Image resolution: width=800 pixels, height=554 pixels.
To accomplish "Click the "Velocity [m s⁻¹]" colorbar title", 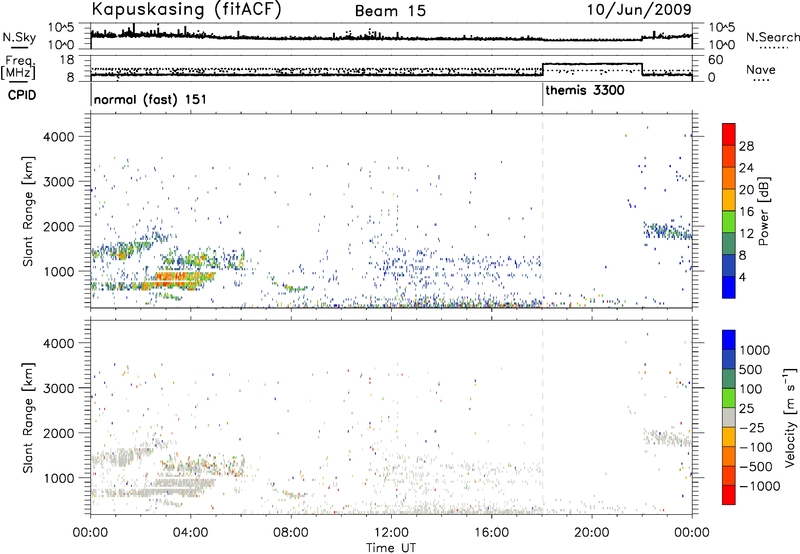I will tap(790, 417).
